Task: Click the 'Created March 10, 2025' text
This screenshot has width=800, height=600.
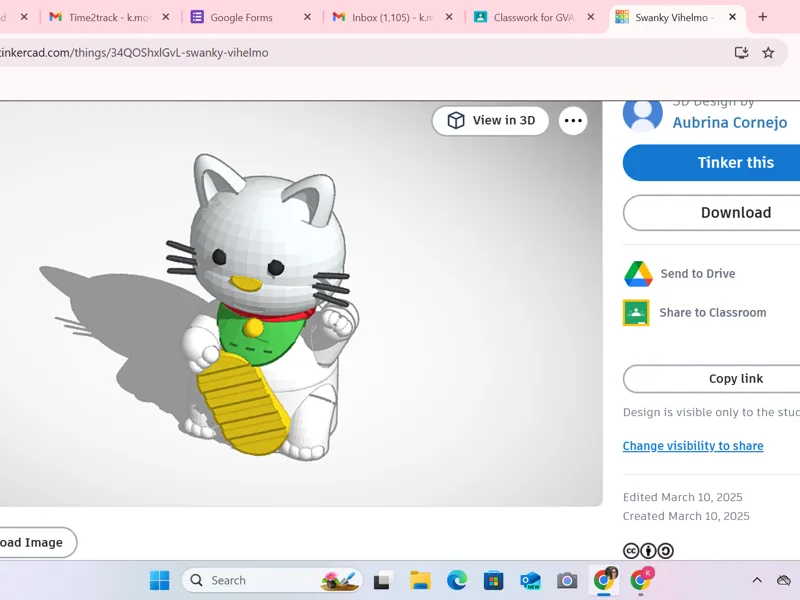Action: 686,516
